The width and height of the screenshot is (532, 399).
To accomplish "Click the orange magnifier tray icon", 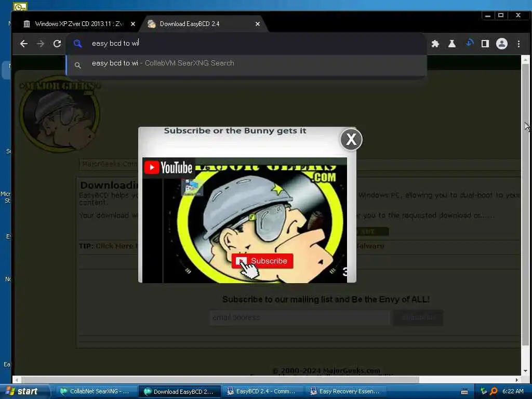I will [x=494, y=392].
